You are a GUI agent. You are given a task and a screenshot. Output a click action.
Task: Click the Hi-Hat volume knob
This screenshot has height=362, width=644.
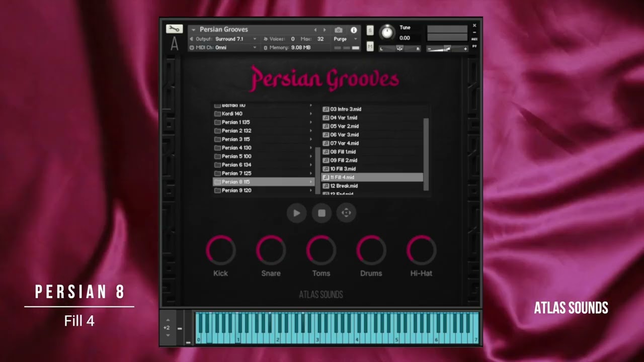coord(421,250)
